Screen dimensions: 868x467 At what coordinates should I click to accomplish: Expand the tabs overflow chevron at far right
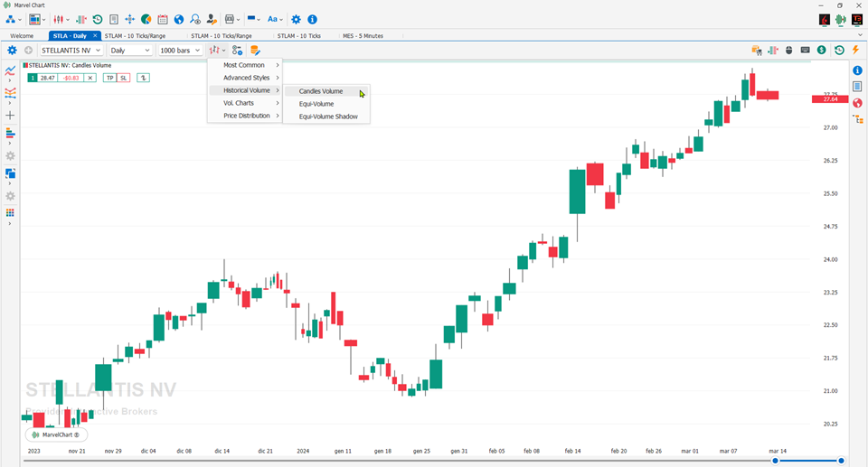coord(860,35)
